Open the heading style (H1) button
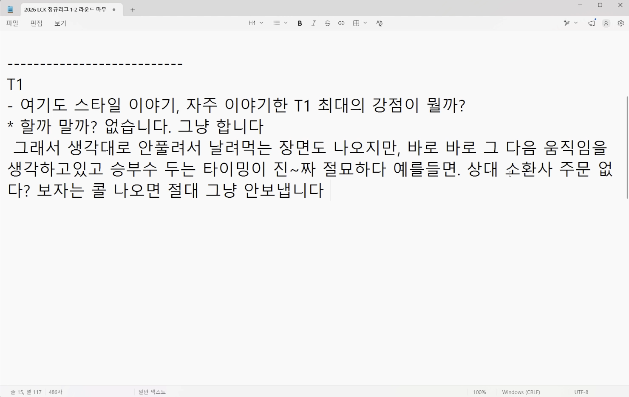The height and width of the screenshot is (397, 629). [252, 23]
